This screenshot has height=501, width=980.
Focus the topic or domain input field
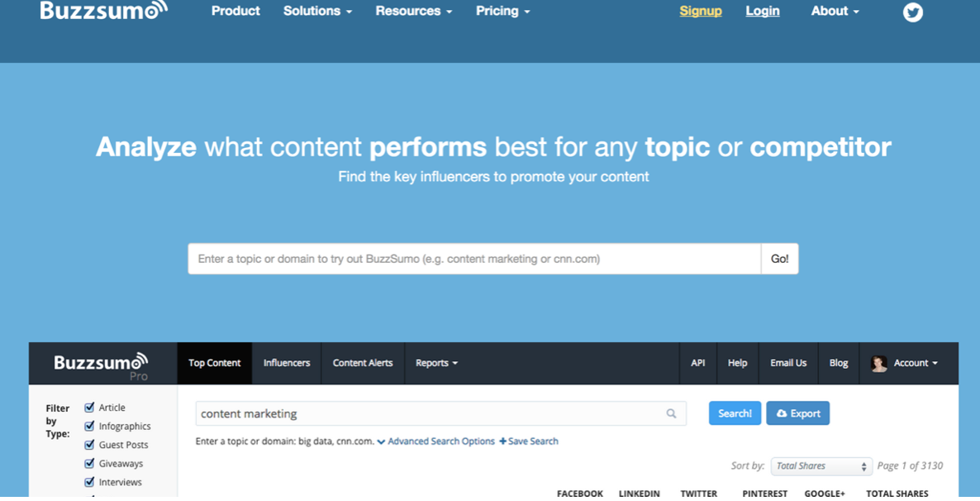pyautogui.click(x=474, y=259)
